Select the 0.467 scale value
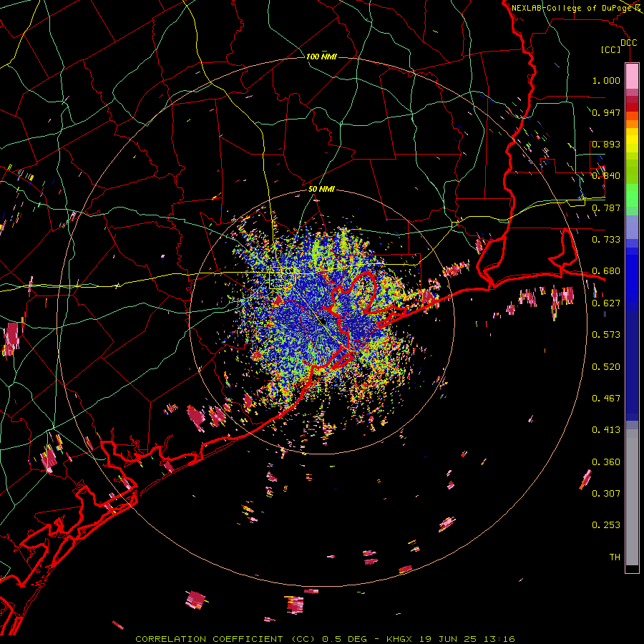644x644 pixels. pos(606,399)
